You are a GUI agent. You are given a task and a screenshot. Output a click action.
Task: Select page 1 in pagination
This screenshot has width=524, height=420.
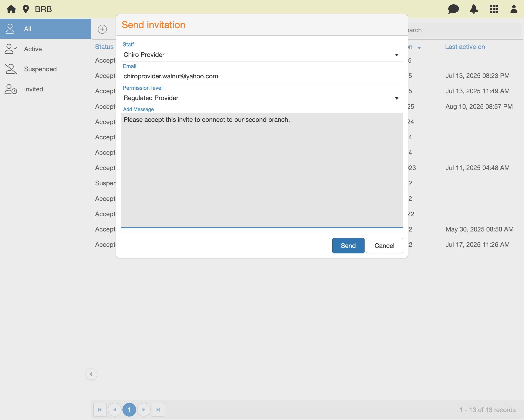129,410
